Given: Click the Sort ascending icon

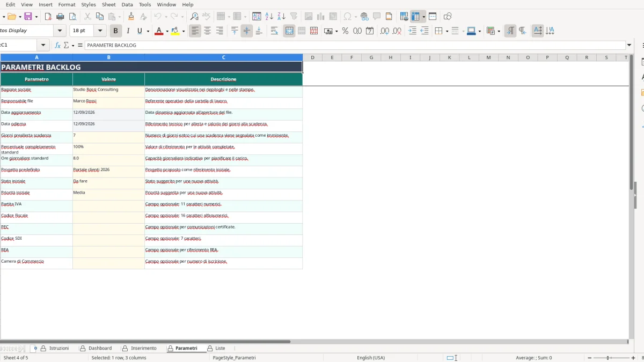Looking at the screenshot, I should pyautogui.click(x=269, y=17).
